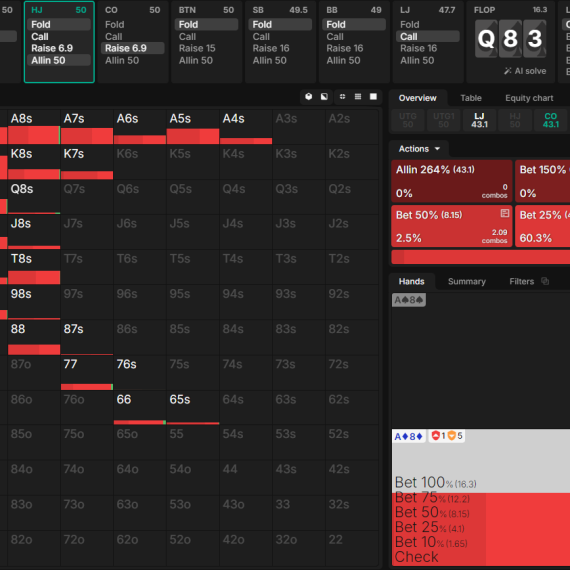This screenshot has height=570, width=570.
Task: Expand the HJ 50 action column
Action: point(59,42)
